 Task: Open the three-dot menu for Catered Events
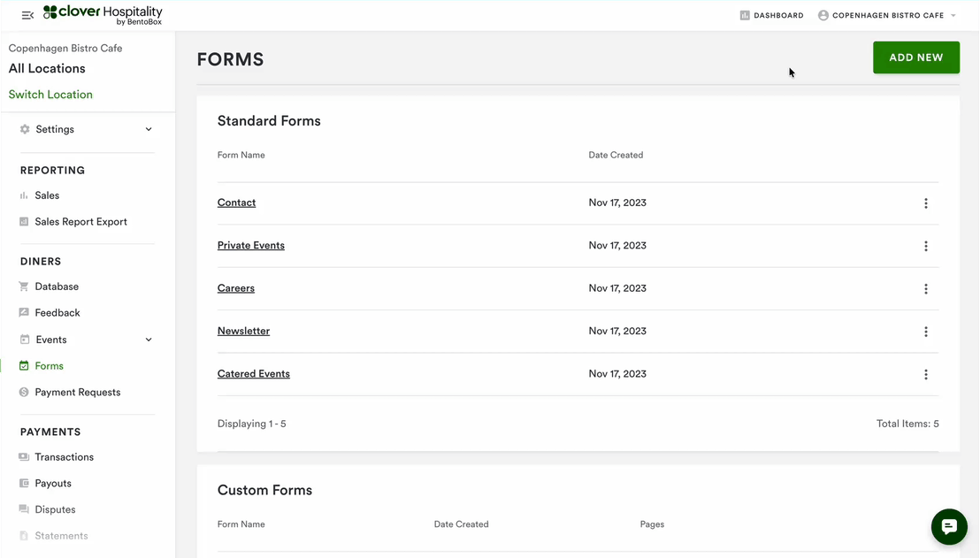(926, 375)
